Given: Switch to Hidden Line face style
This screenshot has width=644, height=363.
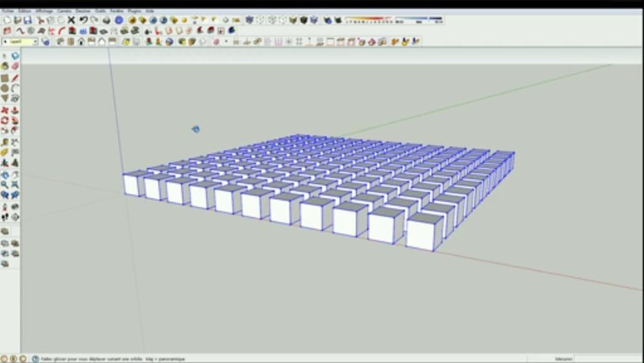Looking at the screenshot, I should pos(282,20).
